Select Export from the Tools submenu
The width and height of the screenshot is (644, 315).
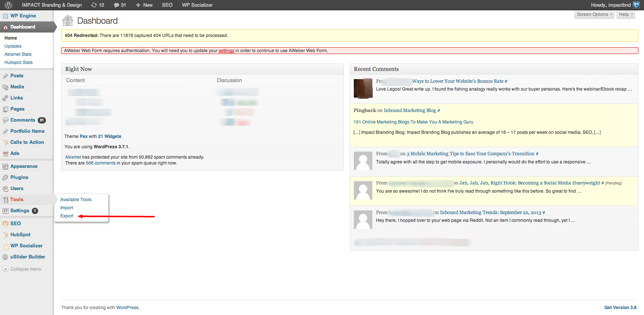tap(67, 216)
